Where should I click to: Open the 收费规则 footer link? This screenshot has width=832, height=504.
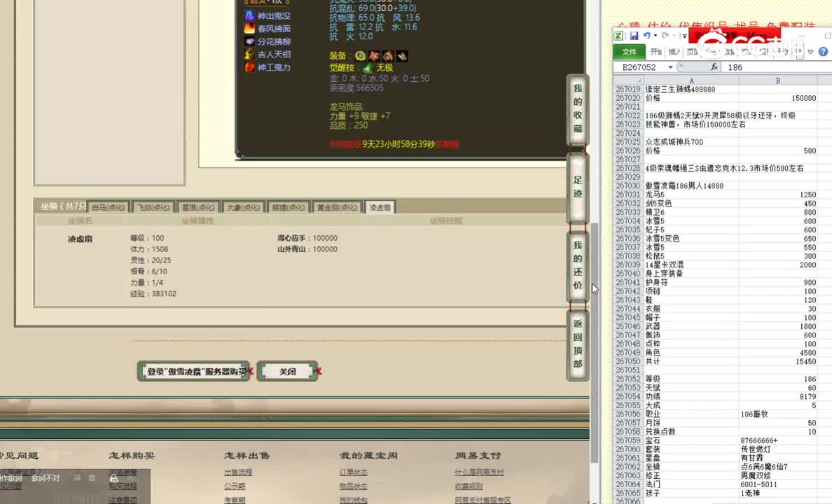click(x=469, y=486)
